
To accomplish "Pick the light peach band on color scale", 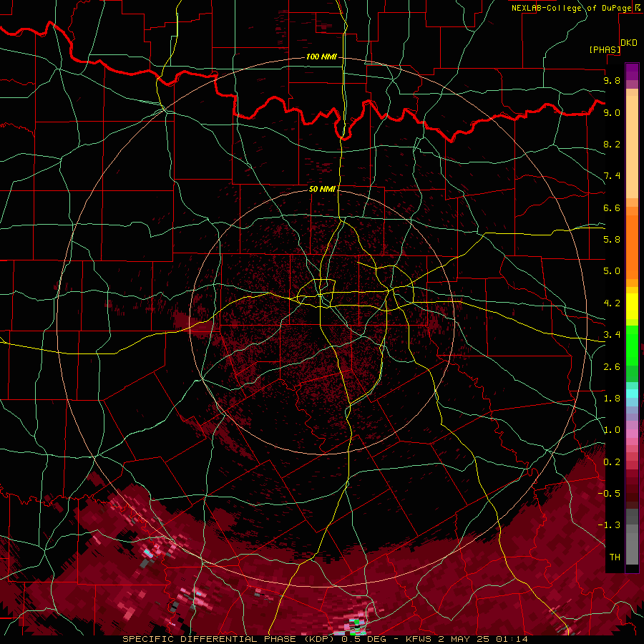I will [x=632, y=148].
